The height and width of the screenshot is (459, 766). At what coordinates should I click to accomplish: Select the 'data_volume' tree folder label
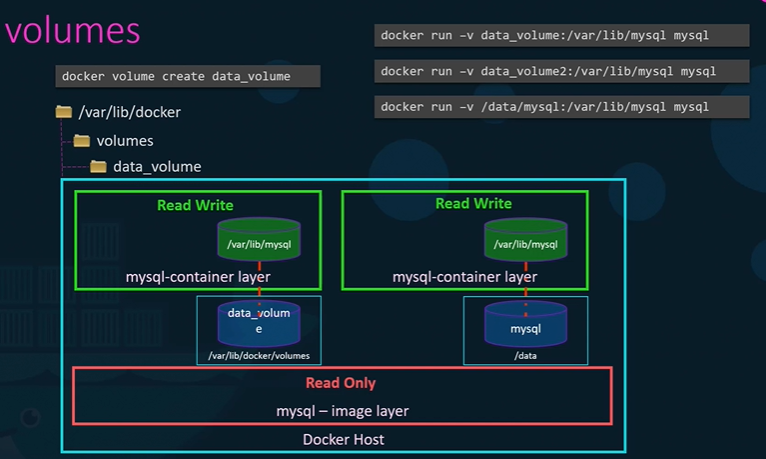pos(157,167)
